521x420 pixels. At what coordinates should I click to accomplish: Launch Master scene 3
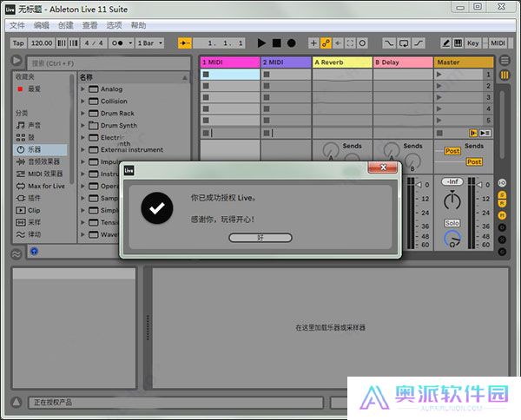click(439, 97)
